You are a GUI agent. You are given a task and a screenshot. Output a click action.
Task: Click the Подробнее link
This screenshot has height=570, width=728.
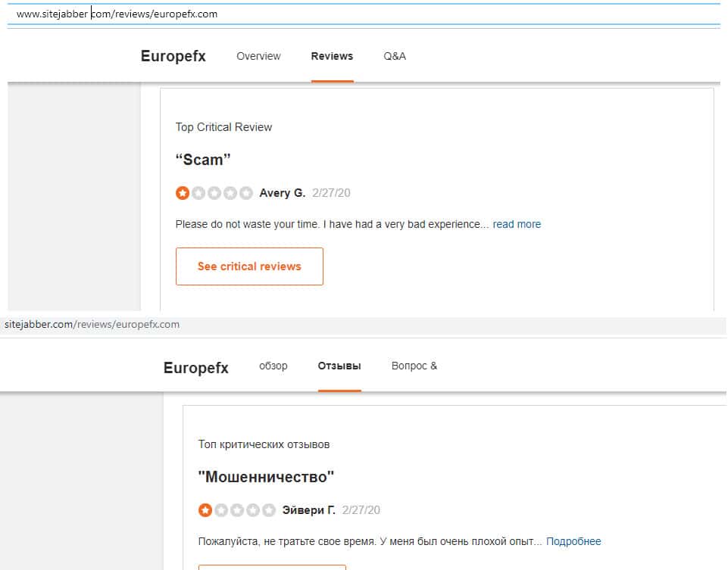(573, 541)
